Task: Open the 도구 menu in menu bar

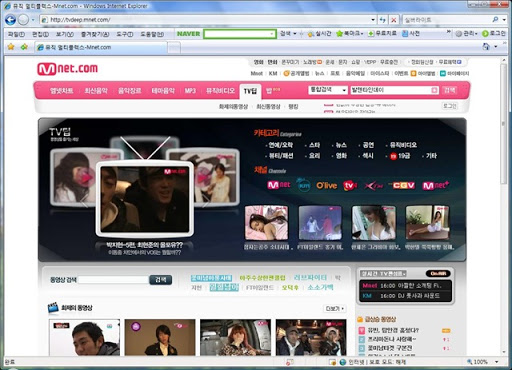Action: point(125,34)
